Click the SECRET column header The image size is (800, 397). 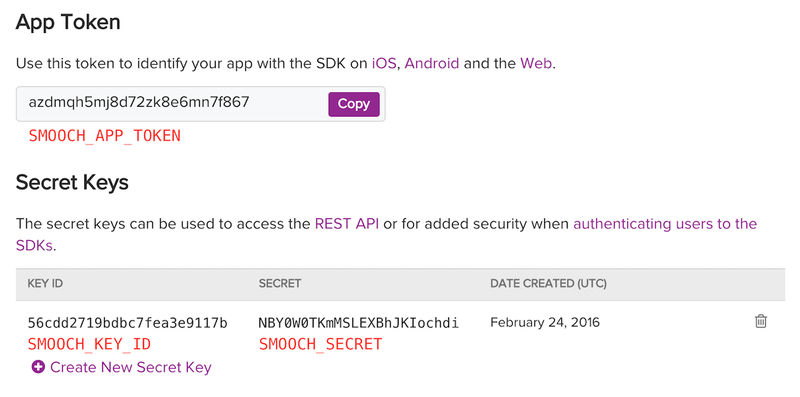280,284
